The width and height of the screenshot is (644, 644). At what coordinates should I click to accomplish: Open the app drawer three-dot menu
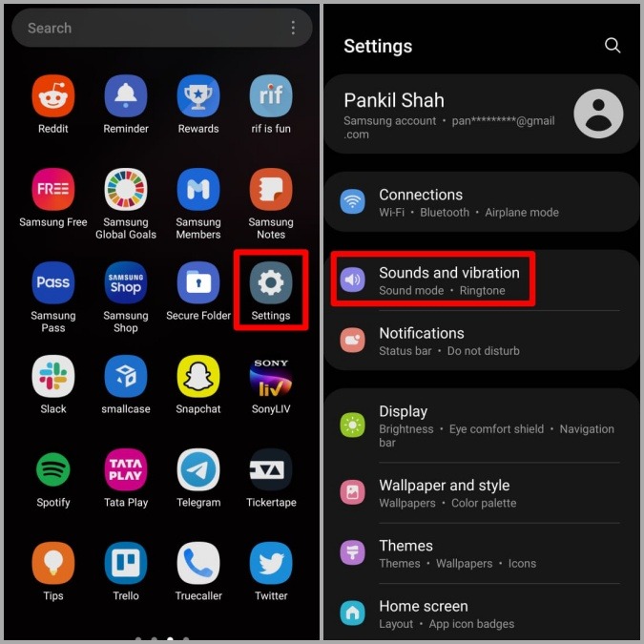pyautogui.click(x=293, y=28)
